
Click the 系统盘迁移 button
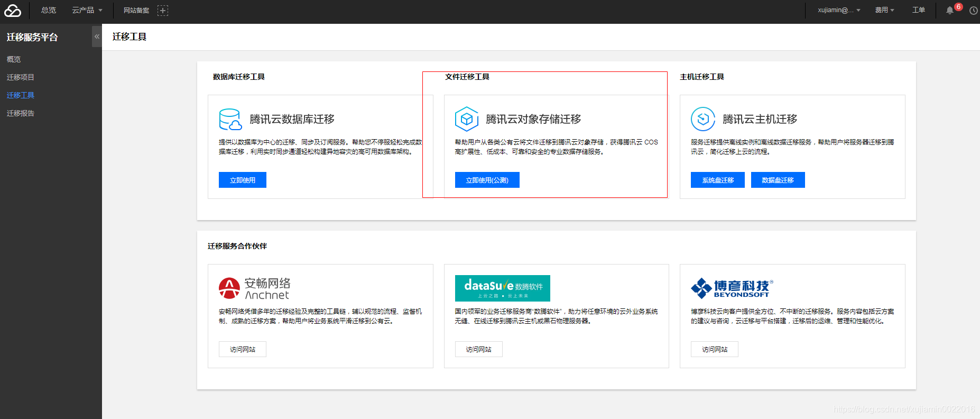[718, 180]
